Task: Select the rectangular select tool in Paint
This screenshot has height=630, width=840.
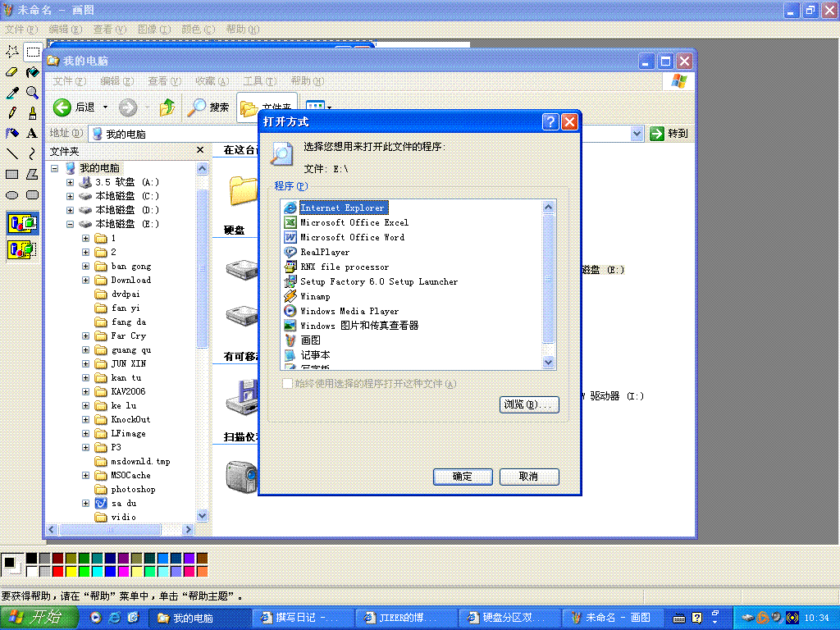Action: click(33, 52)
